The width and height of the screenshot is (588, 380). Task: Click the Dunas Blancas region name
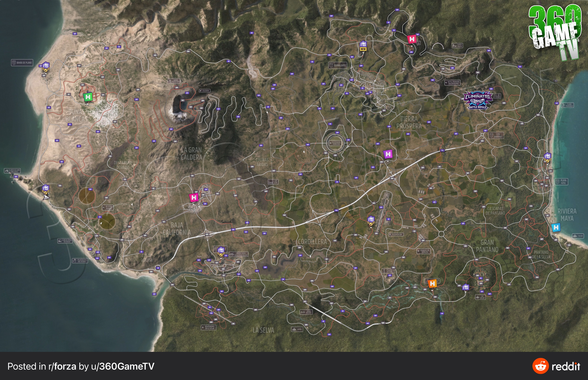76,115
